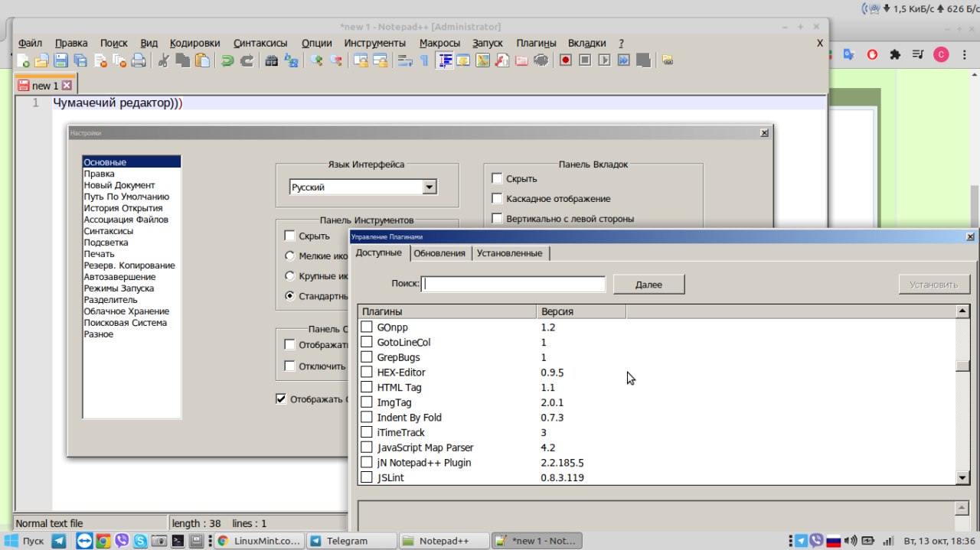
Task: Click the red Record Macro icon
Action: pos(565,60)
